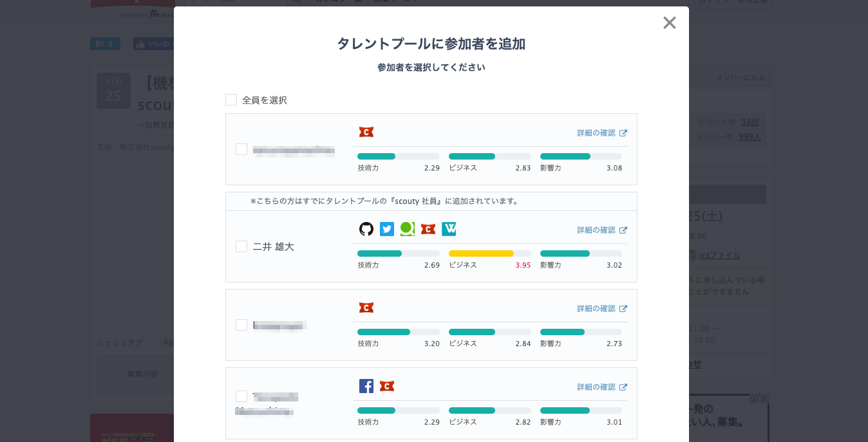Open 二井 雄大's GitHub icon
868x442 pixels.
366,229
